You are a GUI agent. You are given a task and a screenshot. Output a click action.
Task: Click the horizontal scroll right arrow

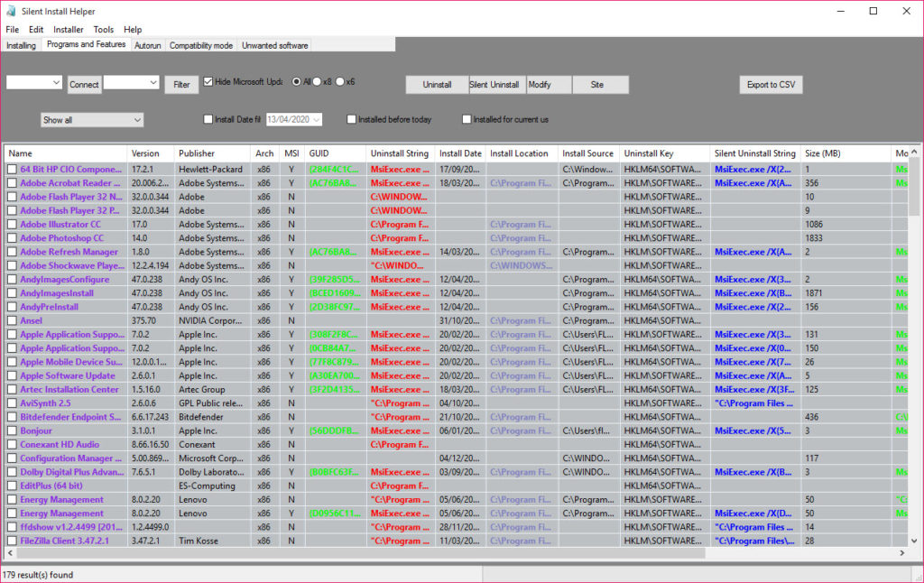(902, 553)
